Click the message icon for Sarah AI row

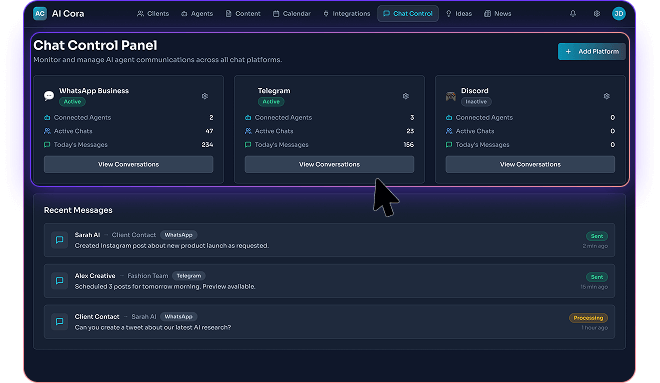point(59,239)
